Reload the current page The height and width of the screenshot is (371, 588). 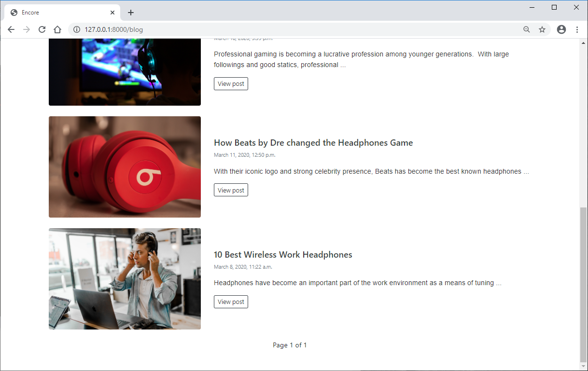click(x=42, y=29)
